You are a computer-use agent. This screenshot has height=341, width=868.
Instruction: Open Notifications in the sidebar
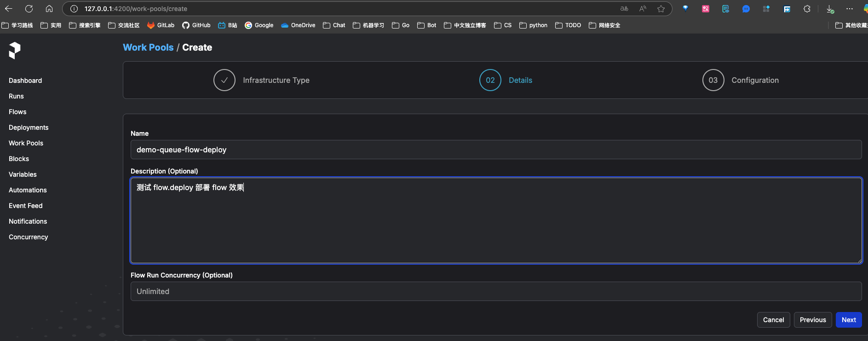[28, 221]
